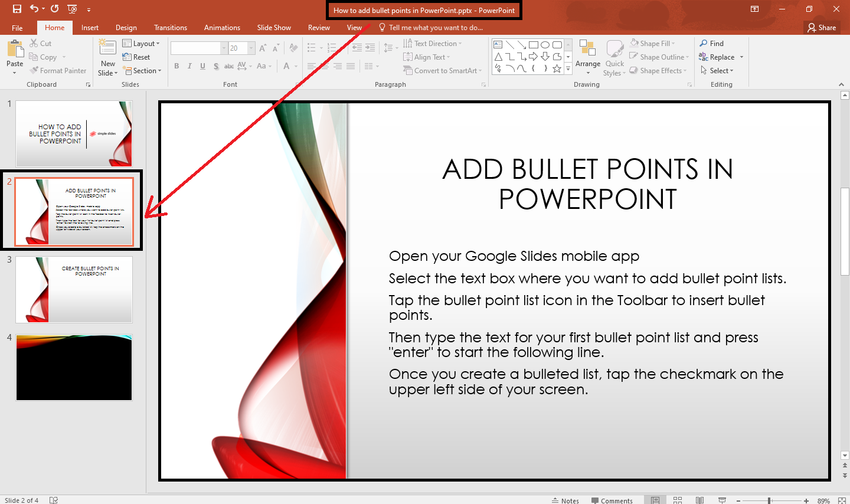The image size is (850, 504).
Task: Toggle Notes pane in status bar
Action: tap(565, 500)
